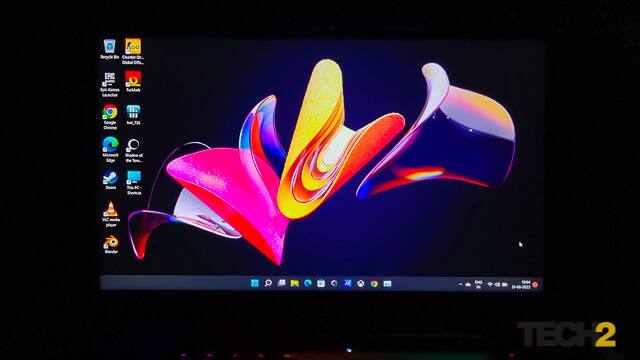Open the red notification badge

click(535, 284)
